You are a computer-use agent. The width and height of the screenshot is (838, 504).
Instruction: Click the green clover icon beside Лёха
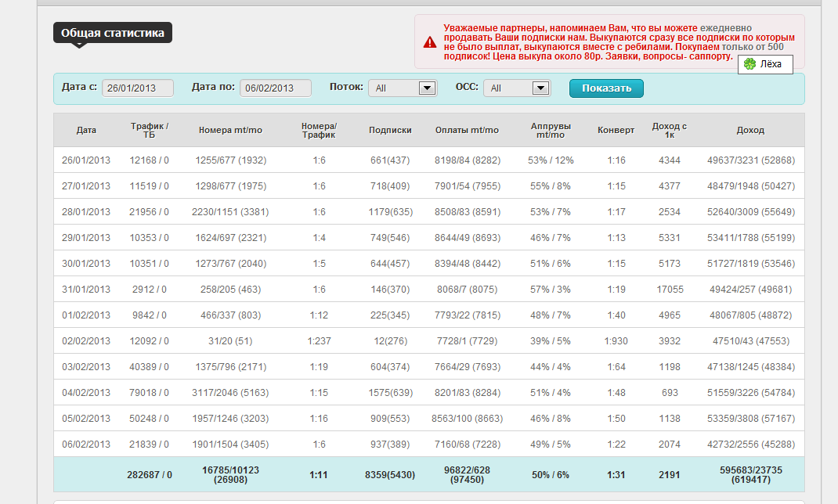tap(750, 64)
